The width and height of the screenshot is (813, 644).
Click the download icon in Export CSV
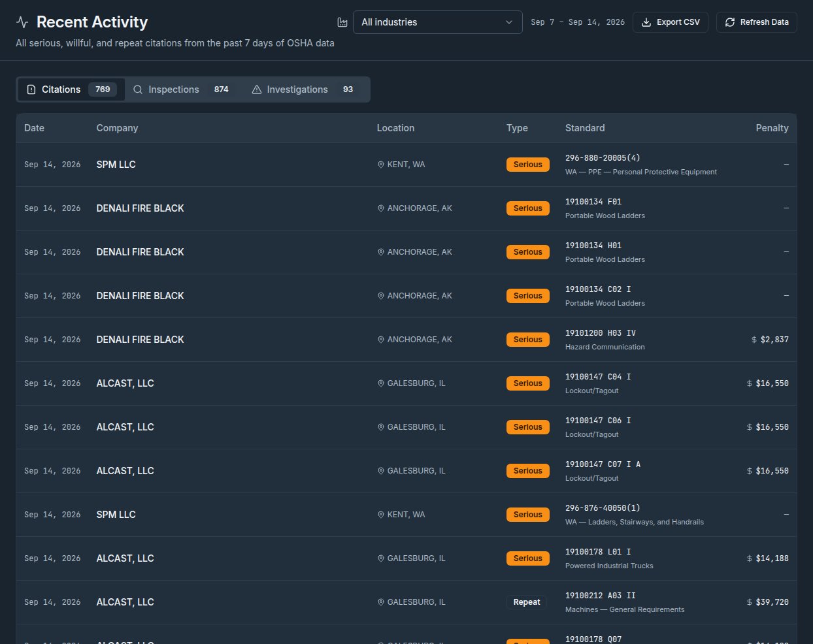pyautogui.click(x=646, y=22)
